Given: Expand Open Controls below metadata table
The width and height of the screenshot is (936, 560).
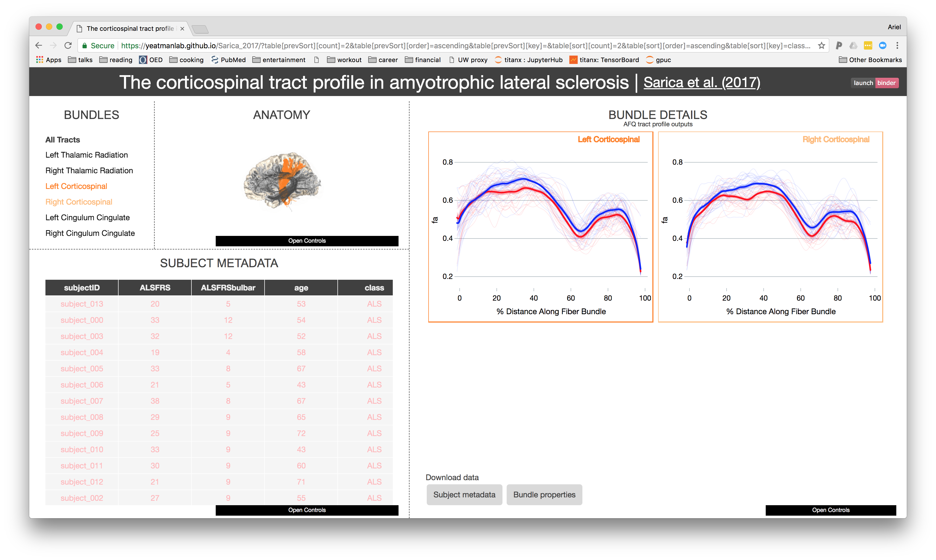Looking at the screenshot, I should pos(307,510).
